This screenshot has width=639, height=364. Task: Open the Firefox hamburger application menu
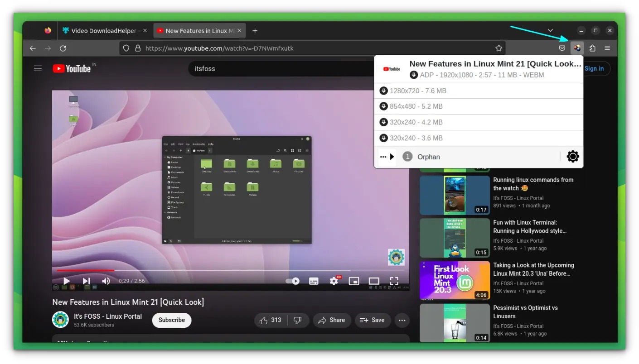tap(607, 48)
